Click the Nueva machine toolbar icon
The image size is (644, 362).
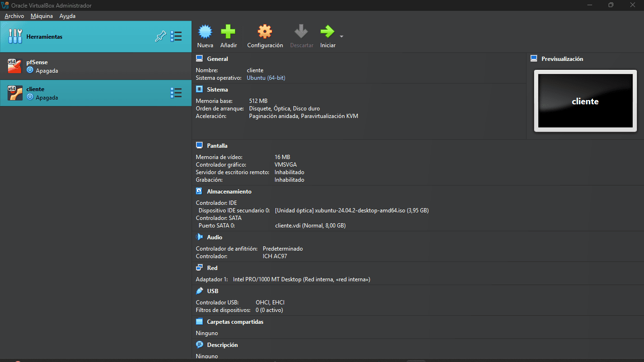pos(205,32)
